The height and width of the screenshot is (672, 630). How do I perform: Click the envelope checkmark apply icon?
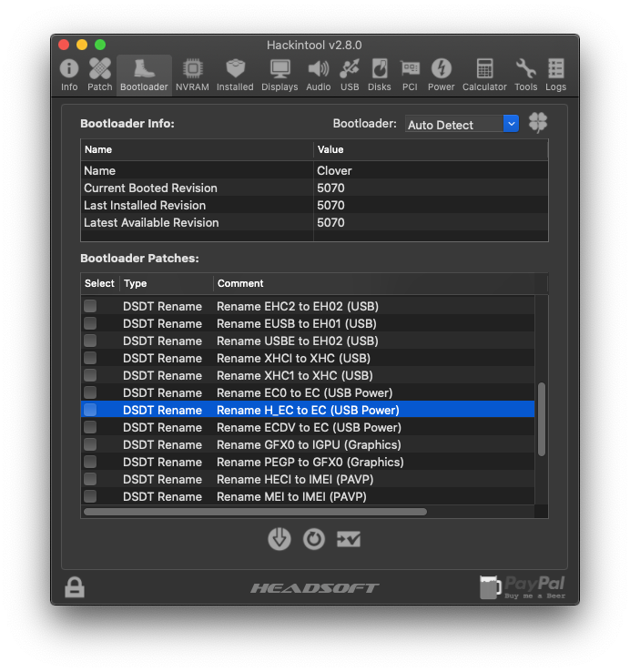[349, 539]
